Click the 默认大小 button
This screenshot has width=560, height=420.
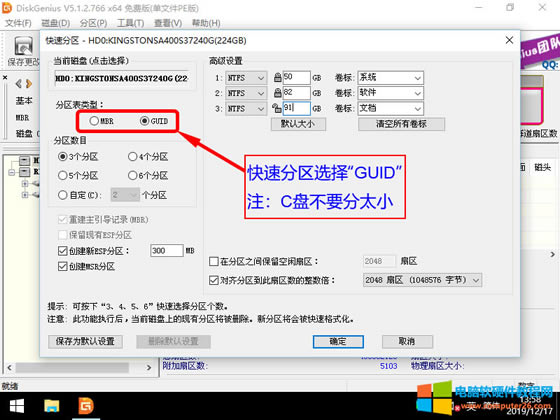click(x=298, y=124)
